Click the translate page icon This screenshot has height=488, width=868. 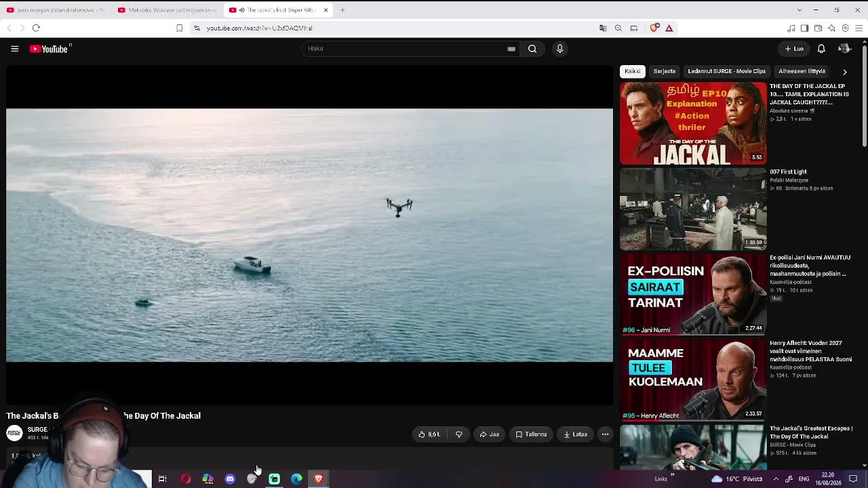coord(603,28)
